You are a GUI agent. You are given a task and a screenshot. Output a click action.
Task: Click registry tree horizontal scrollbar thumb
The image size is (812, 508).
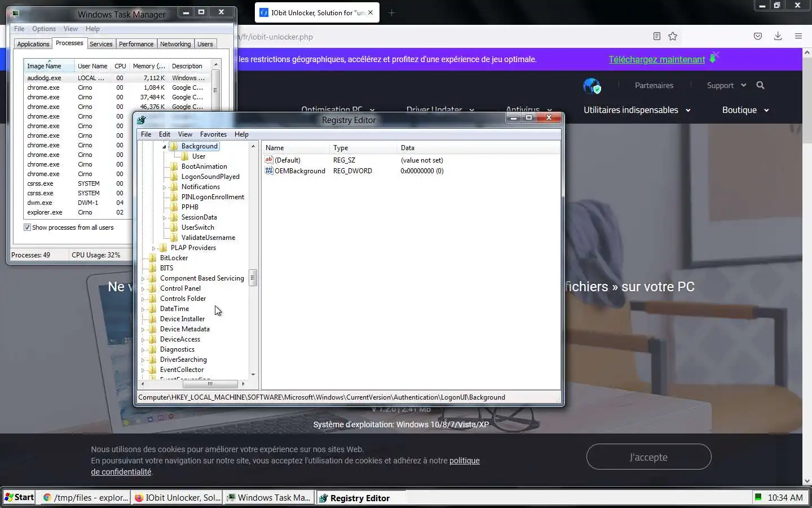pyautogui.click(x=210, y=384)
